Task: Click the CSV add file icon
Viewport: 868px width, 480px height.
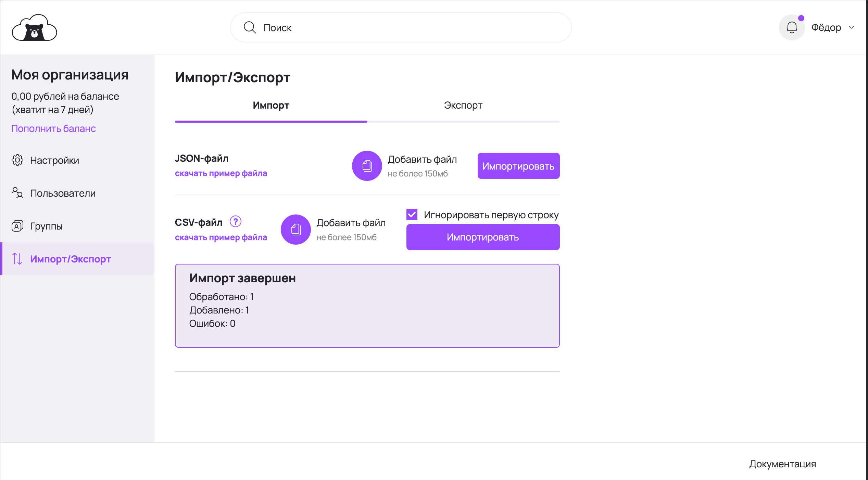Action: 295,230
